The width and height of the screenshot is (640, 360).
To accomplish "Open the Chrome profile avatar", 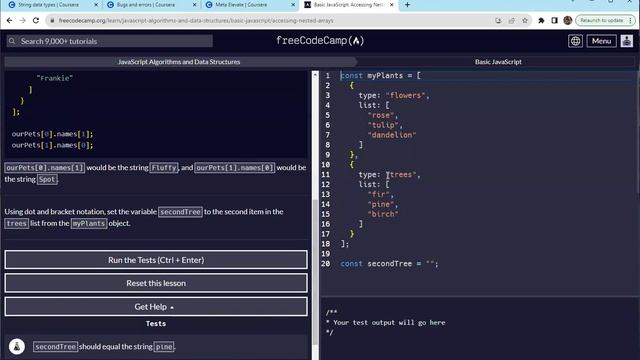I will pyautogui.click(x=567, y=20).
